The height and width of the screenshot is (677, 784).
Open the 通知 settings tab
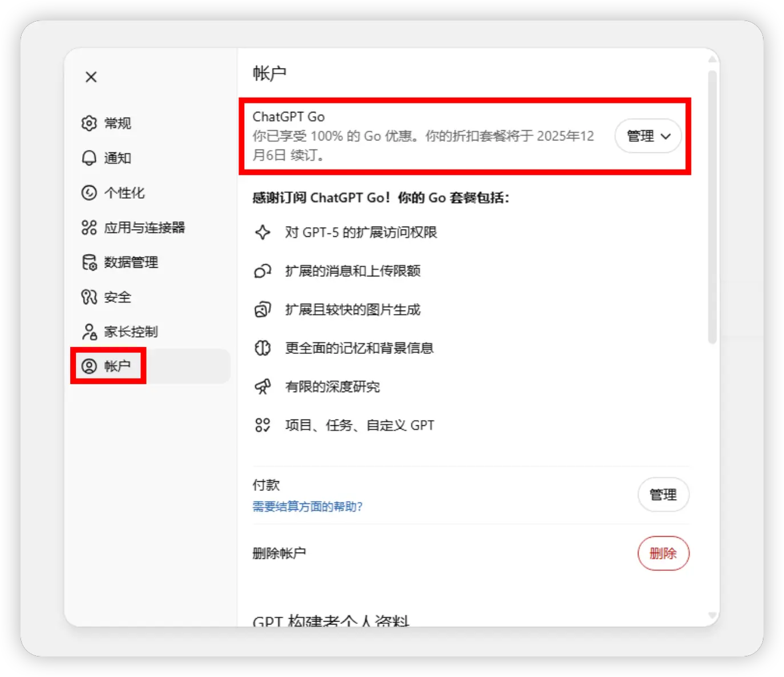click(117, 158)
